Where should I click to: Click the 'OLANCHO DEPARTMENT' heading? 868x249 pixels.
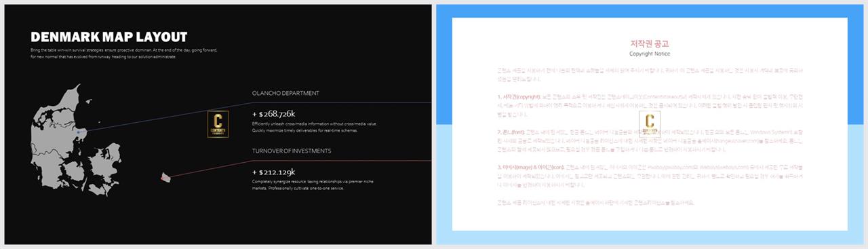point(285,93)
